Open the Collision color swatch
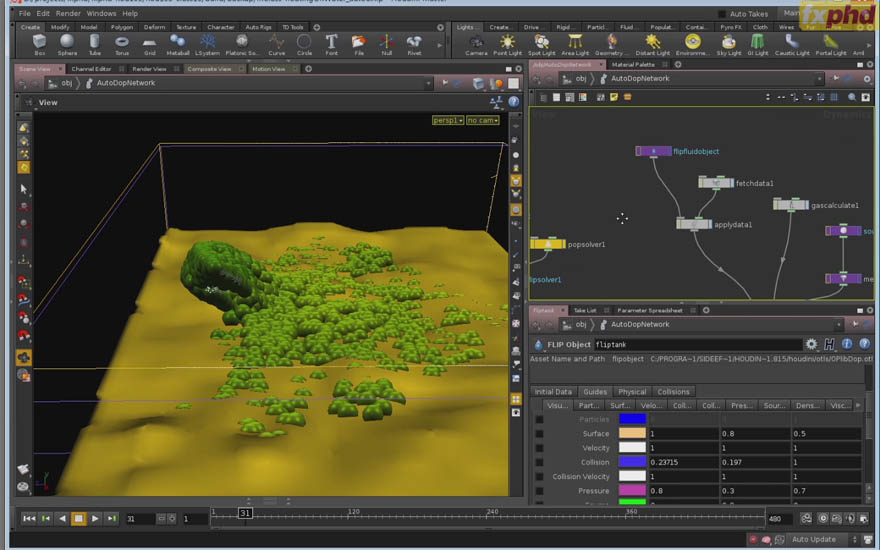 coord(632,462)
